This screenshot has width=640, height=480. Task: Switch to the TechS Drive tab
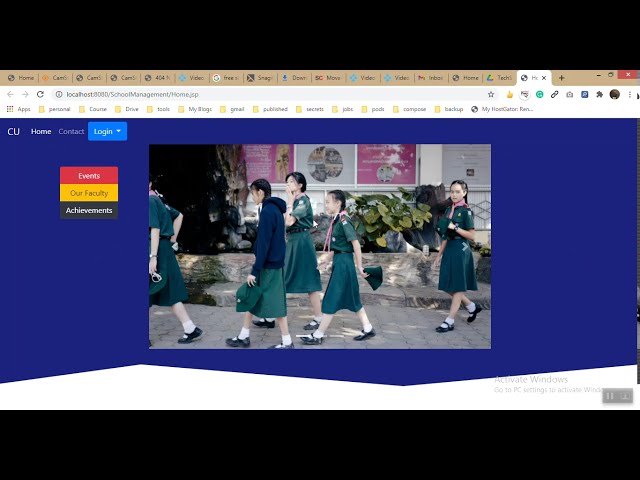tap(499, 78)
